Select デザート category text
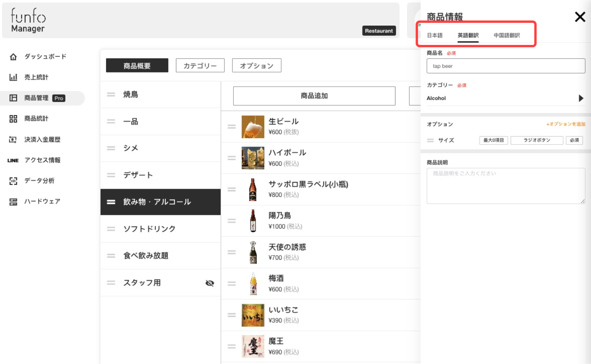Image resolution: width=591 pixels, height=364 pixels. click(x=138, y=175)
